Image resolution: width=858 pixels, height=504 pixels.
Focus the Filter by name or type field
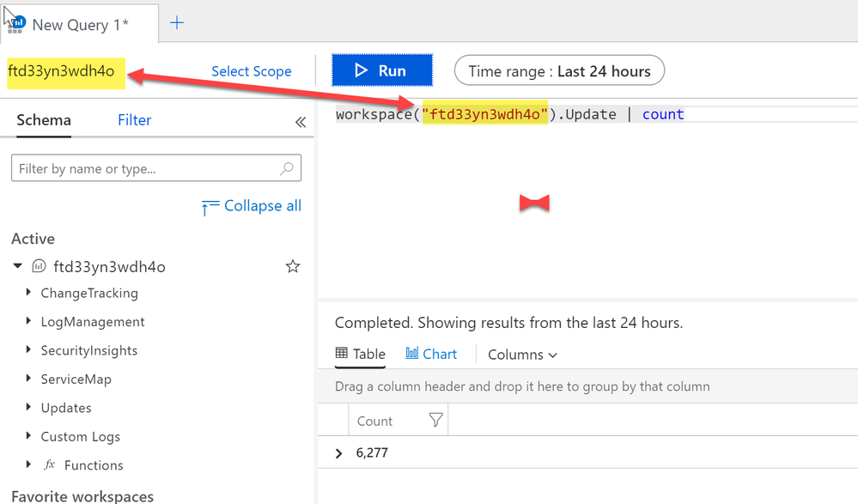click(156, 168)
